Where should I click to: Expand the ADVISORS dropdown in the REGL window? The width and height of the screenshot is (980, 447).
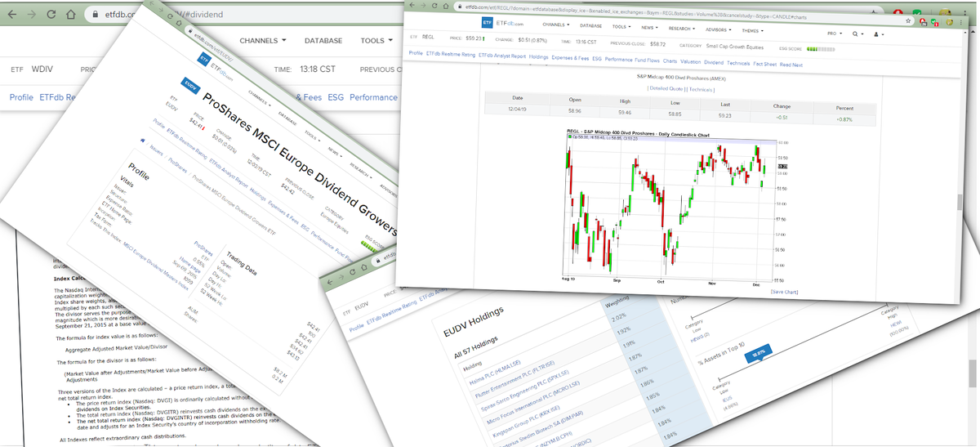click(x=718, y=29)
